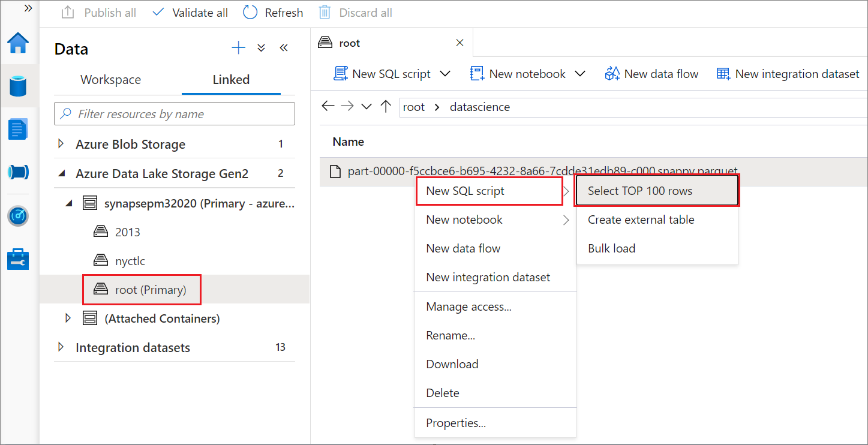Screen dimensions: 868x445
Task: Choose New data flow from context menu
Action: tap(495, 248)
